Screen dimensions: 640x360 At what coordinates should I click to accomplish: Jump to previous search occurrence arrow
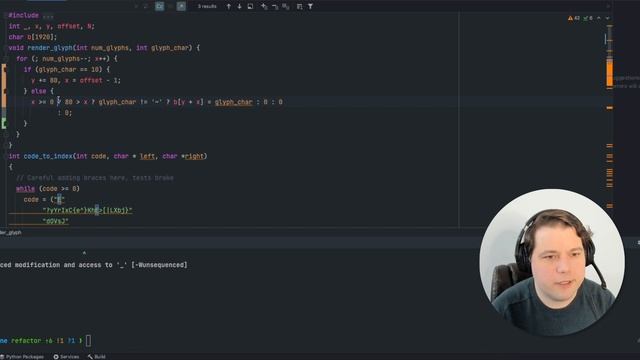(x=229, y=7)
